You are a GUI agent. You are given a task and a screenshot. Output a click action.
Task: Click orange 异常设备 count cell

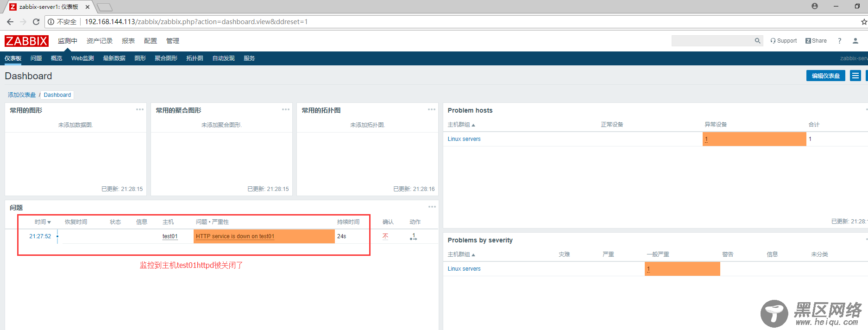(754, 139)
